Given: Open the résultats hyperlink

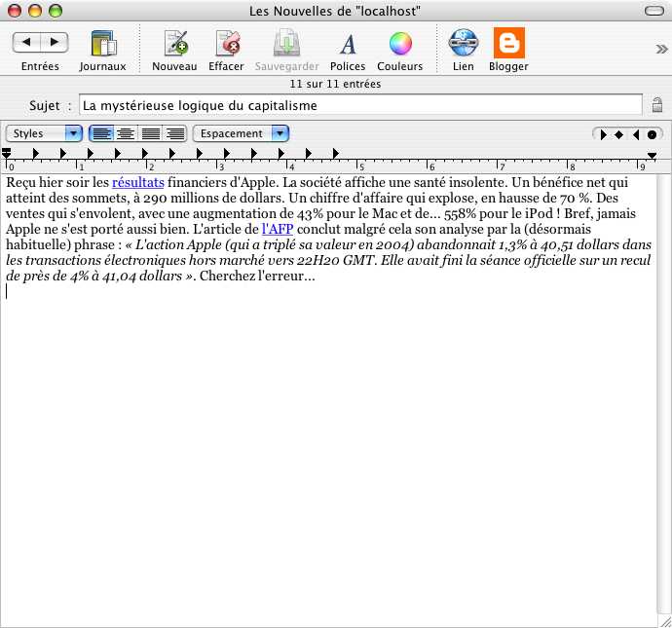Looking at the screenshot, I should 138,182.
